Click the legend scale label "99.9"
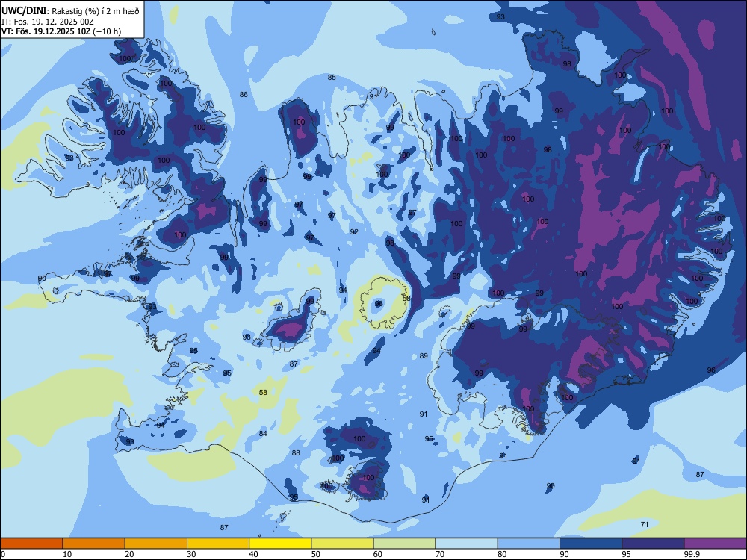747x560 pixels. (692, 554)
